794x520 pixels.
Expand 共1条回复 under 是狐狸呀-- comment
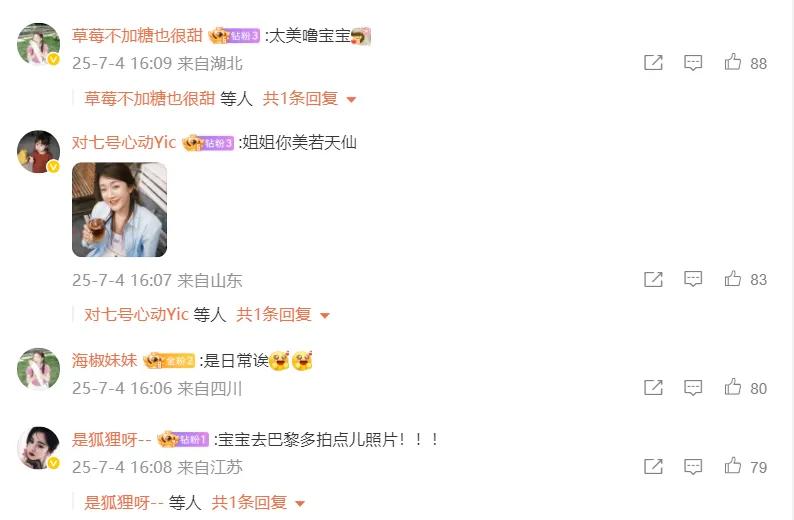(x=258, y=503)
